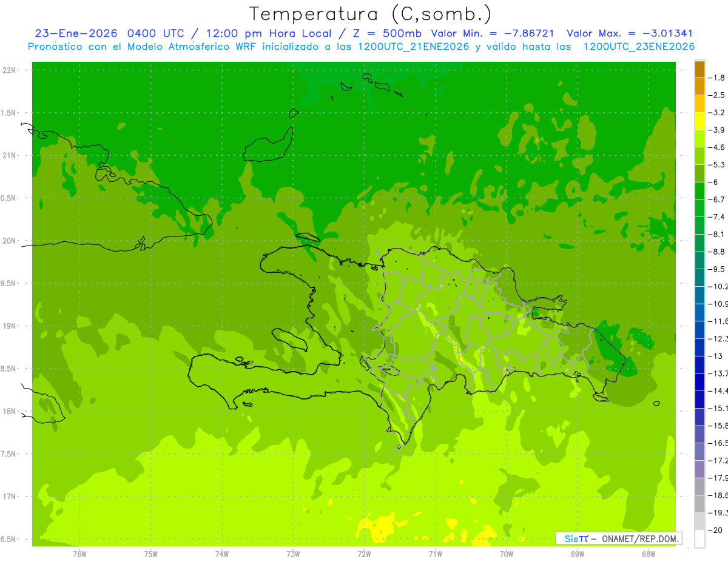Click the '-2.5' legend value

(x=716, y=95)
